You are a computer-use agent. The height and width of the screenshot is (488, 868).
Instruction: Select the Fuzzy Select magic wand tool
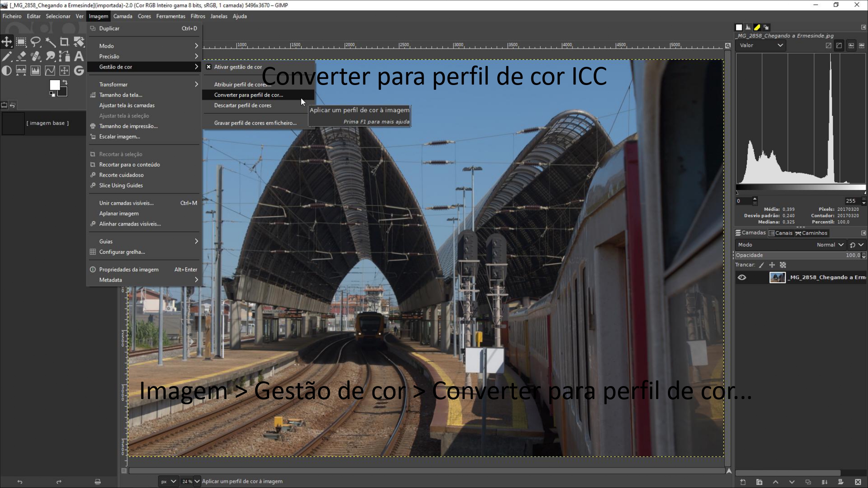coord(50,42)
